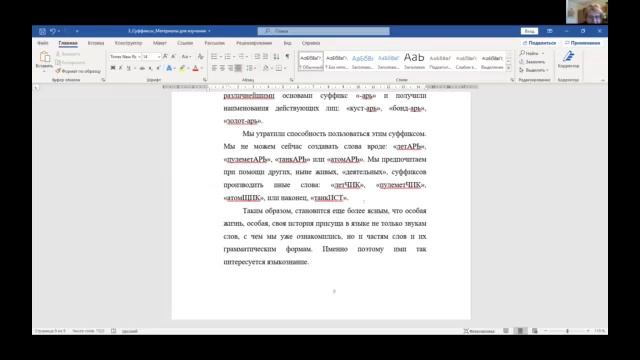Open the Файл menu tab
The image size is (640, 360).
click(x=43, y=43)
